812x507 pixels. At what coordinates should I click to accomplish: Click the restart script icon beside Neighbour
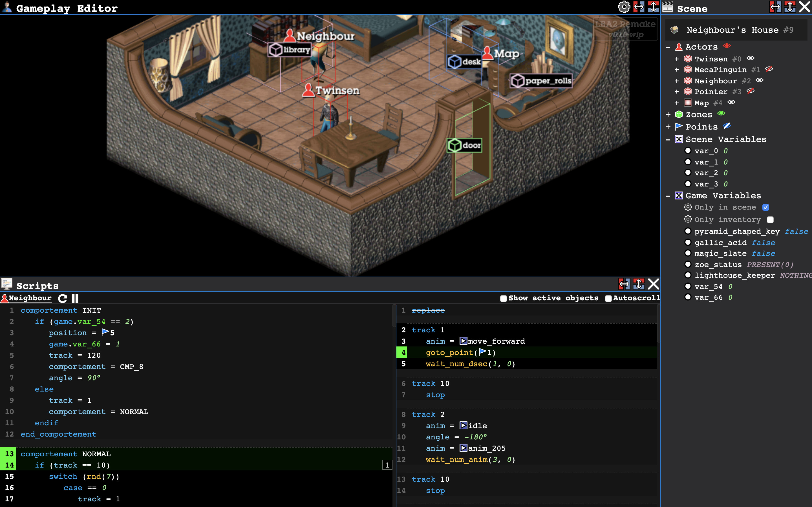[62, 298]
